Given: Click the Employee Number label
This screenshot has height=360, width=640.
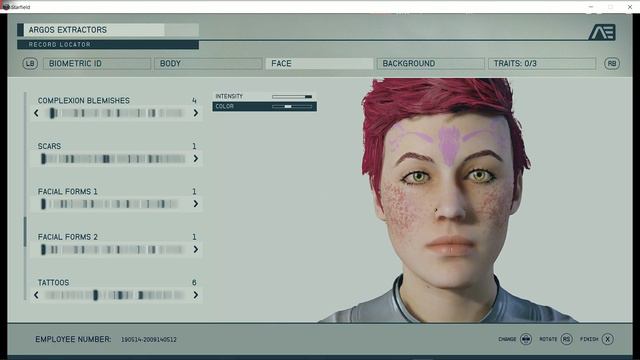Looking at the screenshot, I should 73,339.
